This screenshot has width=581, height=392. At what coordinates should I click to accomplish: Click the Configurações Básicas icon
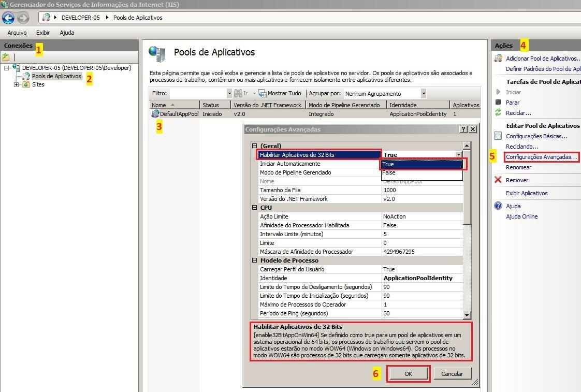pos(498,136)
